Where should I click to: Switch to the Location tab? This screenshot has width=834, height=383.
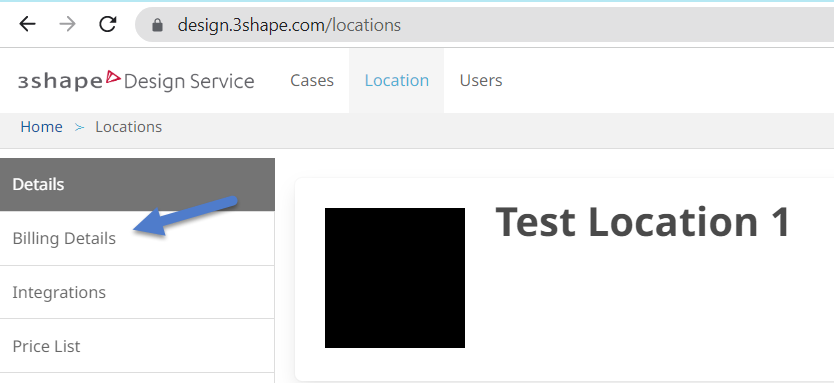[x=397, y=80]
